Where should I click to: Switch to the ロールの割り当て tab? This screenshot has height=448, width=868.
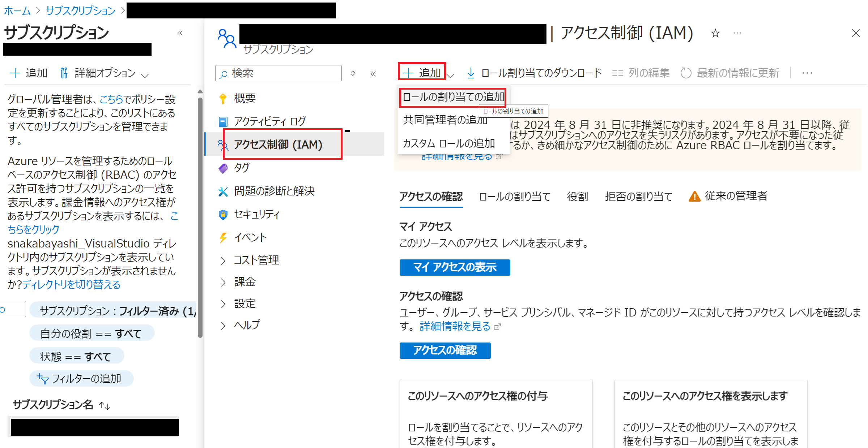tap(514, 197)
